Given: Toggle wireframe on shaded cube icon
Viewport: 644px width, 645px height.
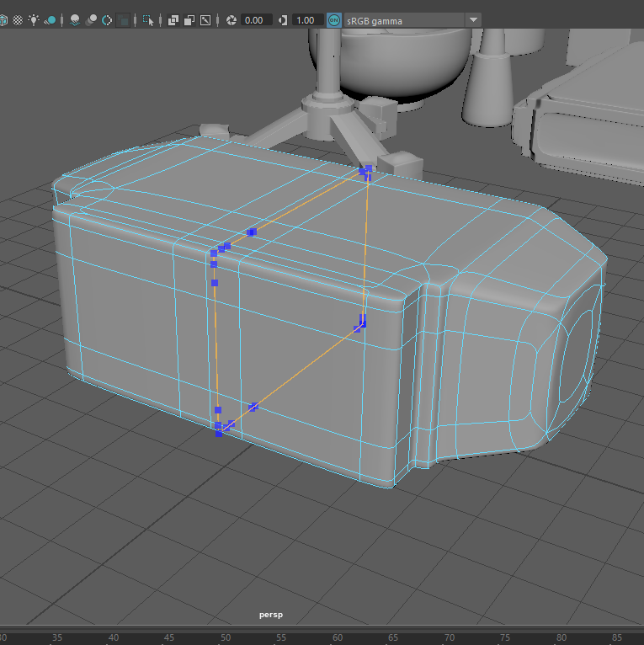Looking at the screenshot, I should coord(3,19).
